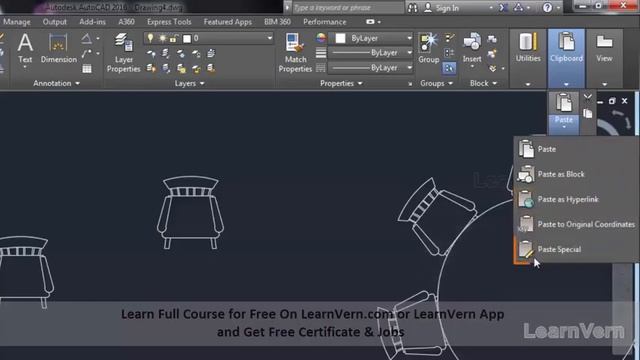Toggle layer lock padlock icon
The width and height of the screenshot is (640, 360).
(x=173, y=38)
